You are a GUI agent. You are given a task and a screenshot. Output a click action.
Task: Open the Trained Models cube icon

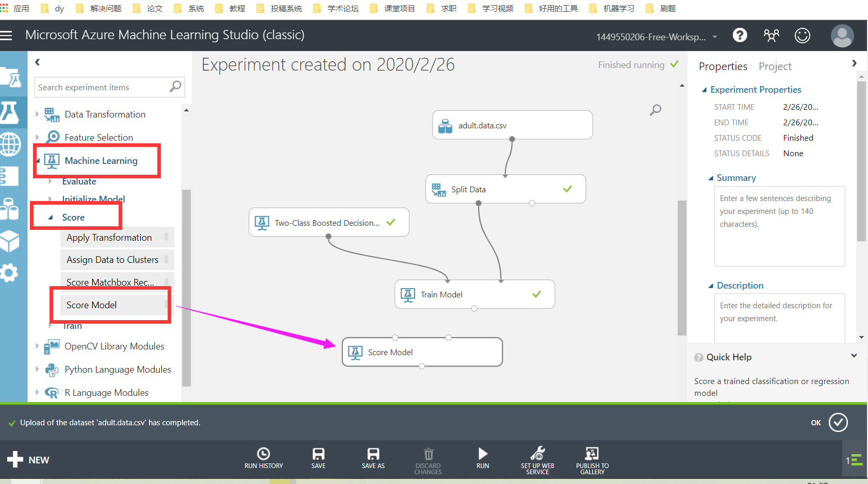[9, 241]
